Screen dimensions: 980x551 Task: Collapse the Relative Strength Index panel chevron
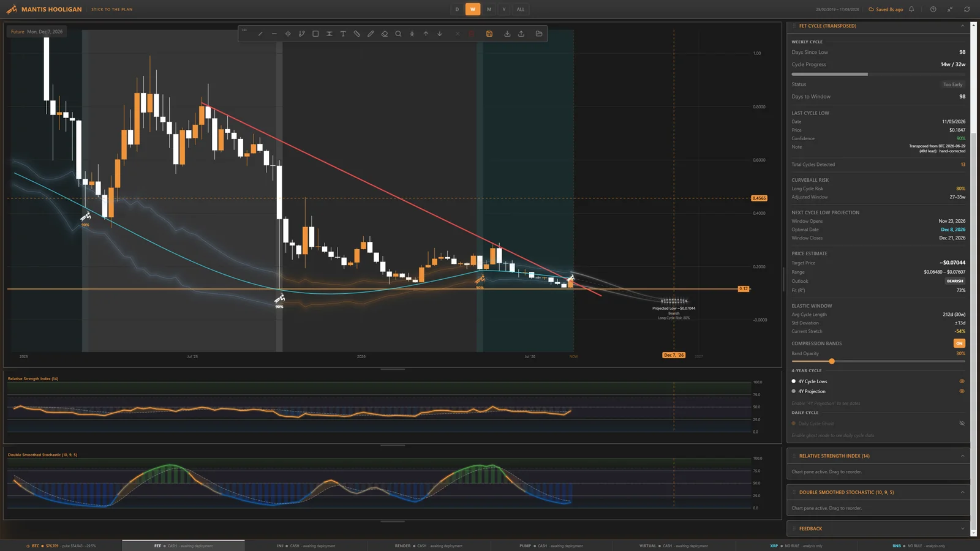pos(962,456)
